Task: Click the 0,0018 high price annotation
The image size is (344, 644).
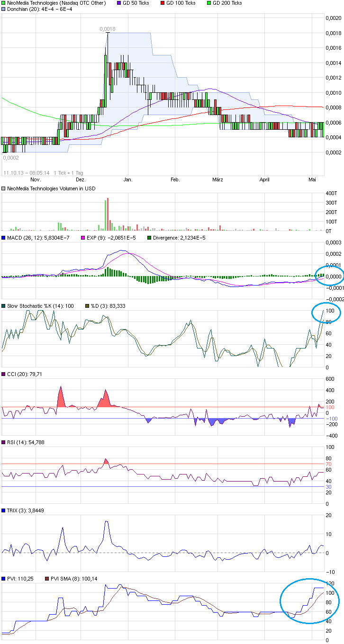Action: 108,29
